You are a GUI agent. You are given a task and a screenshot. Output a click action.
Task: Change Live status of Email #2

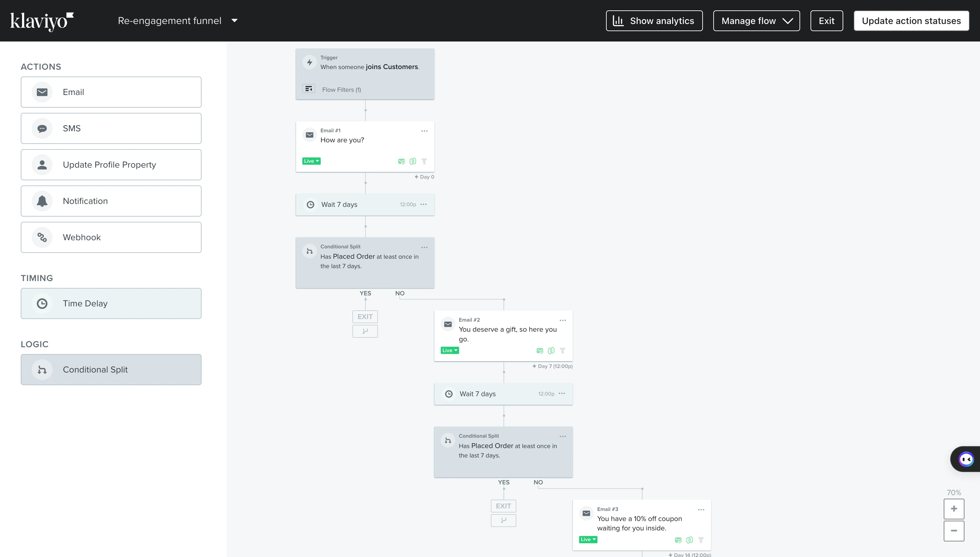(x=450, y=350)
